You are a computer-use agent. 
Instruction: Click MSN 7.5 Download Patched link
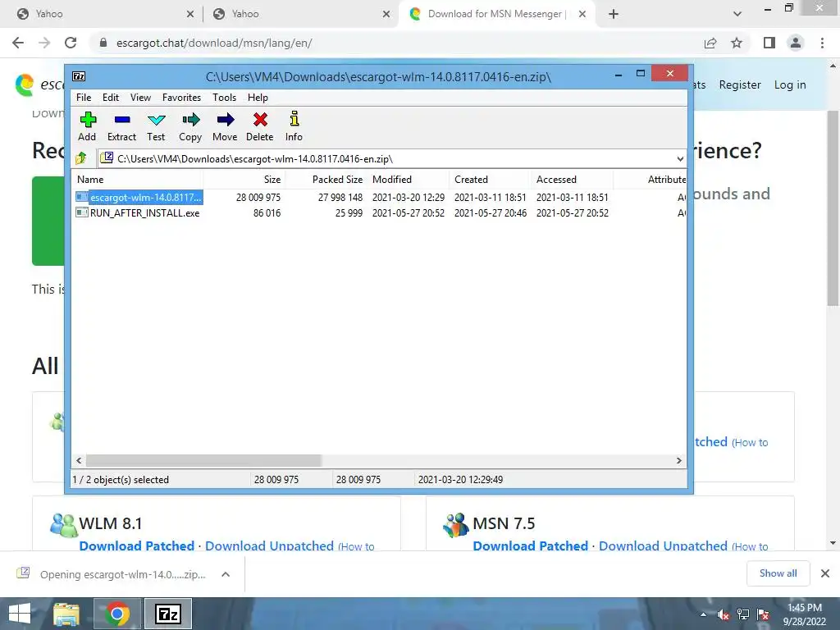(531, 546)
